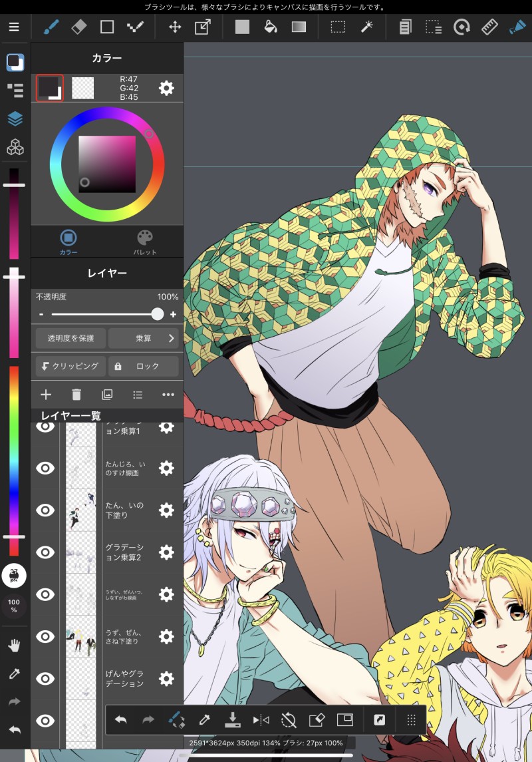Pick the Eyedropper in the left sidebar
The height and width of the screenshot is (762, 532).
pos(14,673)
